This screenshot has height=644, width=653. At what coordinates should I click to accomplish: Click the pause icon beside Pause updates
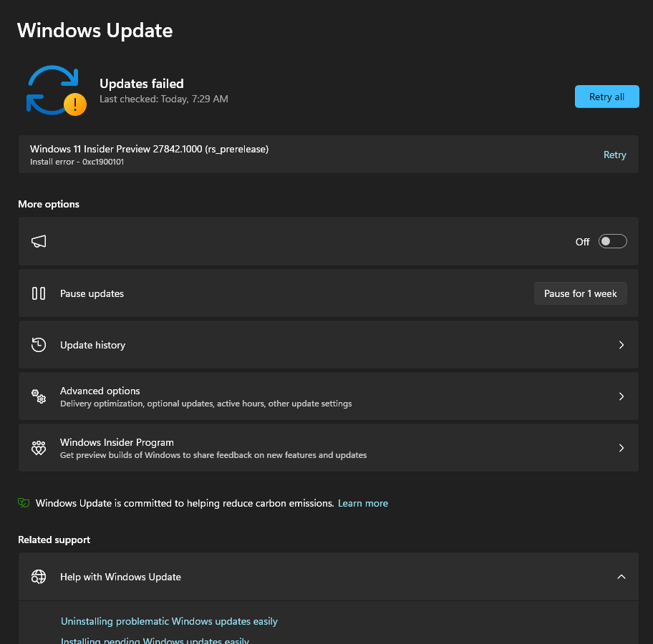[x=39, y=293]
